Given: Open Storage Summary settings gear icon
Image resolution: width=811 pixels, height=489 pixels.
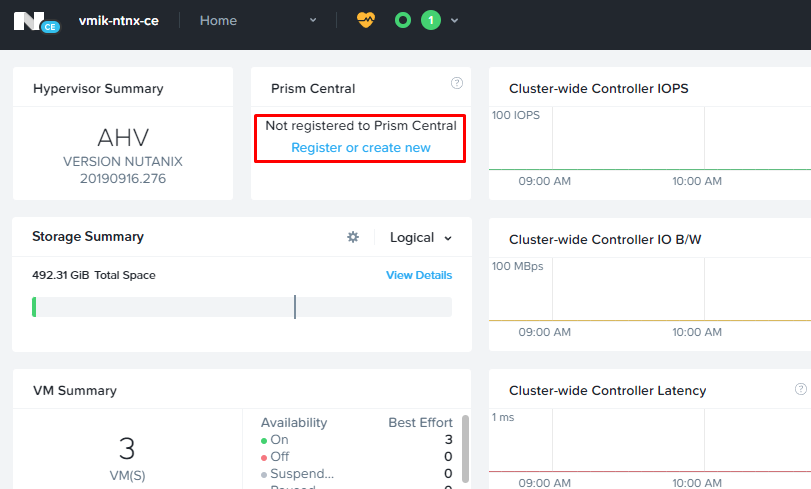Looking at the screenshot, I should coord(353,237).
